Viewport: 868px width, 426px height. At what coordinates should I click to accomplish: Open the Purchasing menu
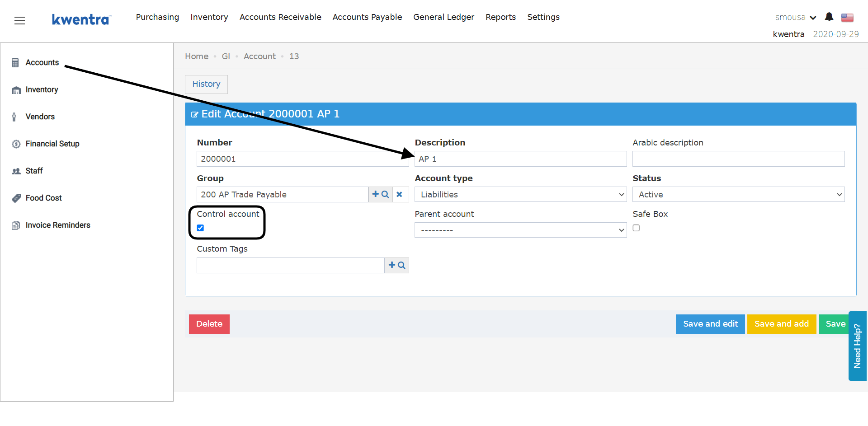(157, 17)
